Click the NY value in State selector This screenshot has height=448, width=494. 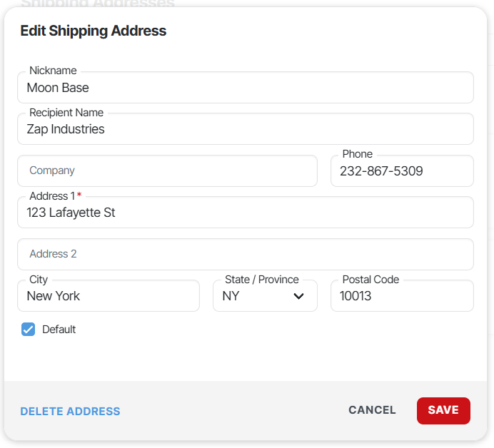tap(231, 296)
